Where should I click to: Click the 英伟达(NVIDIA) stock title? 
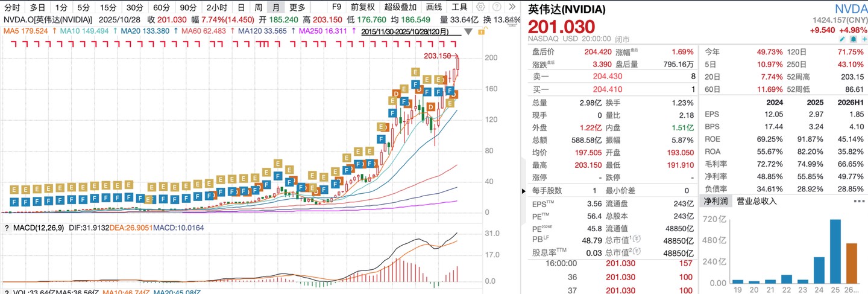tap(567, 10)
